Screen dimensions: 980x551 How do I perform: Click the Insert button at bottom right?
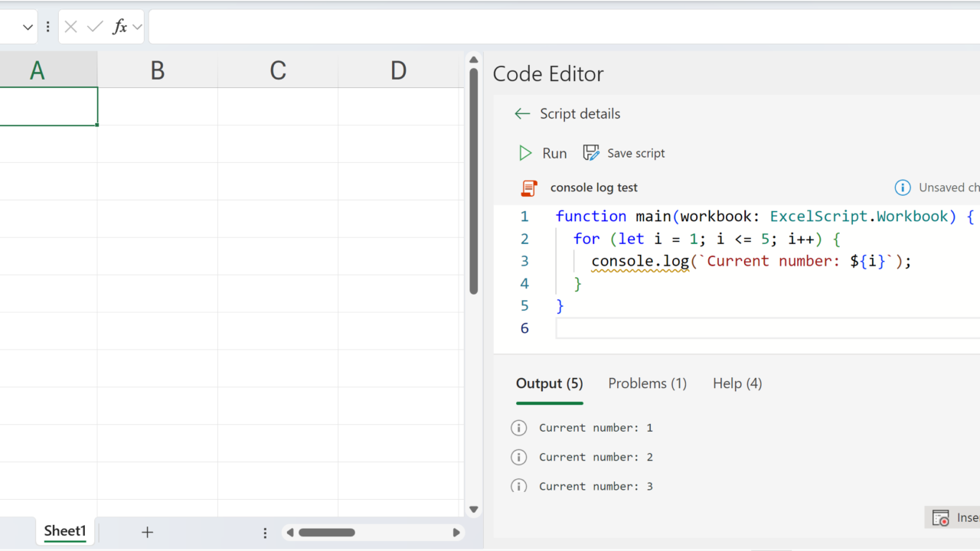click(953, 518)
